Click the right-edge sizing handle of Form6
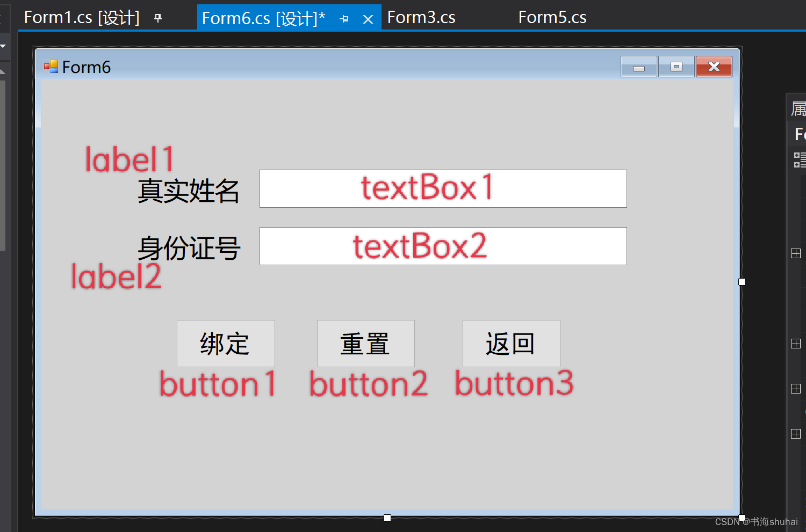 pos(742,282)
